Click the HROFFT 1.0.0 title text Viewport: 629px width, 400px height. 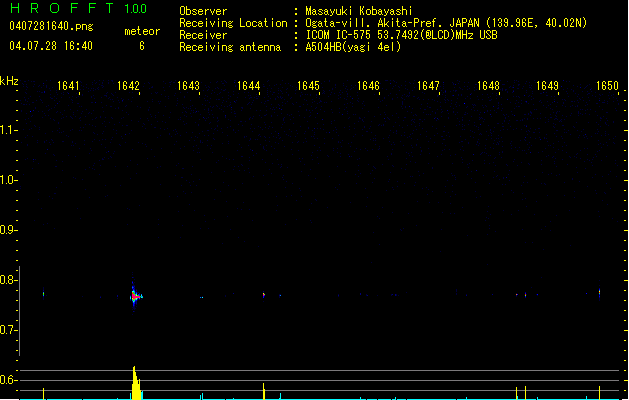click(79, 8)
